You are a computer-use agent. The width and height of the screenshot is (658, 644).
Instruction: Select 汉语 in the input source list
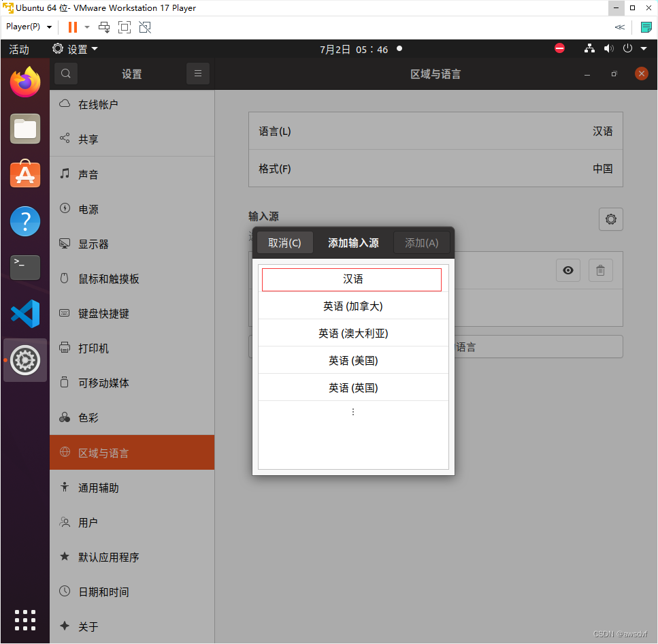pos(352,279)
